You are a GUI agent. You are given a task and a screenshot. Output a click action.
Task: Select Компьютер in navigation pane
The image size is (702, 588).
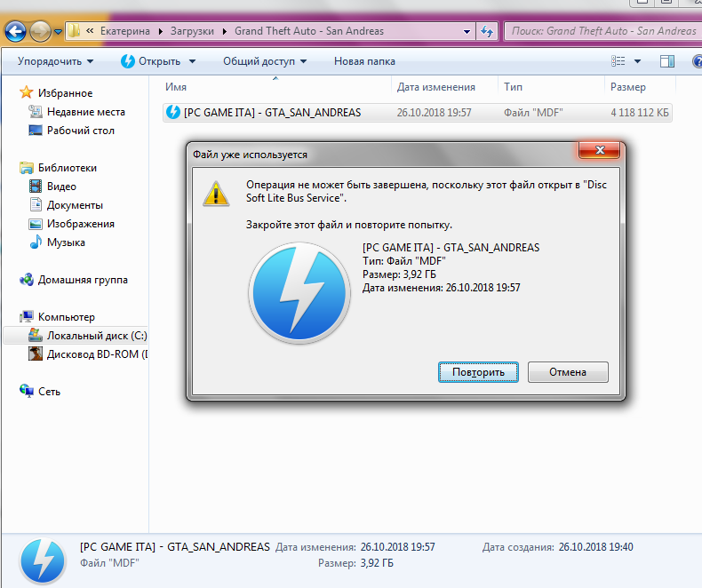pyautogui.click(x=67, y=317)
